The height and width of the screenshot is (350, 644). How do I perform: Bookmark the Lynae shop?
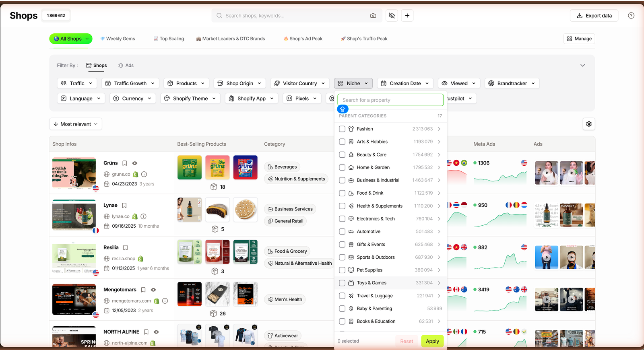124,206
